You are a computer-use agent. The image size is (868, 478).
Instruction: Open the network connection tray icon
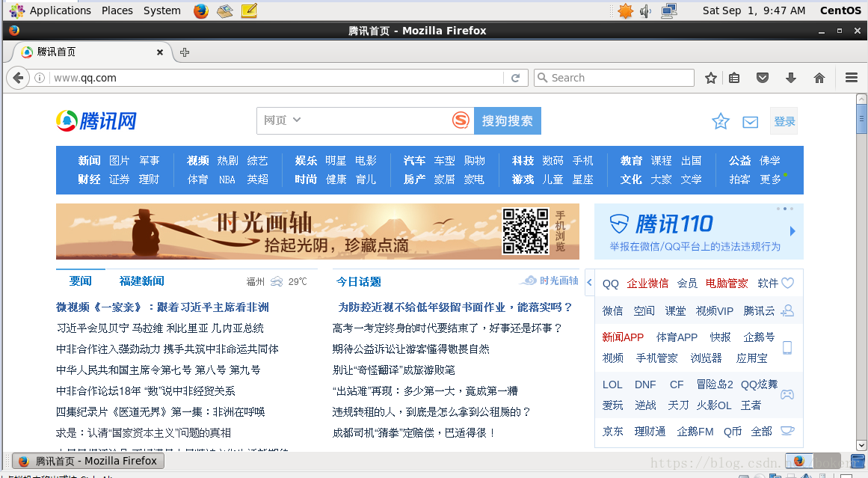(668, 10)
